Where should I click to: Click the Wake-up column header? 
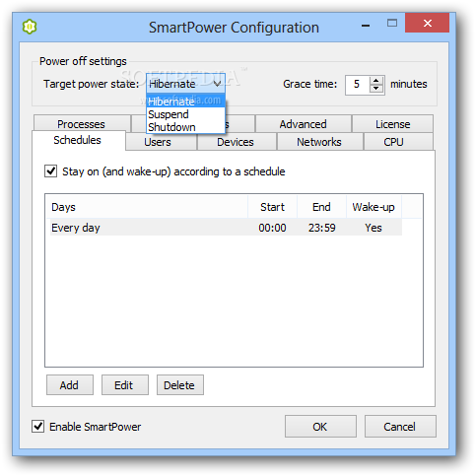pyautogui.click(x=374, y=207)
